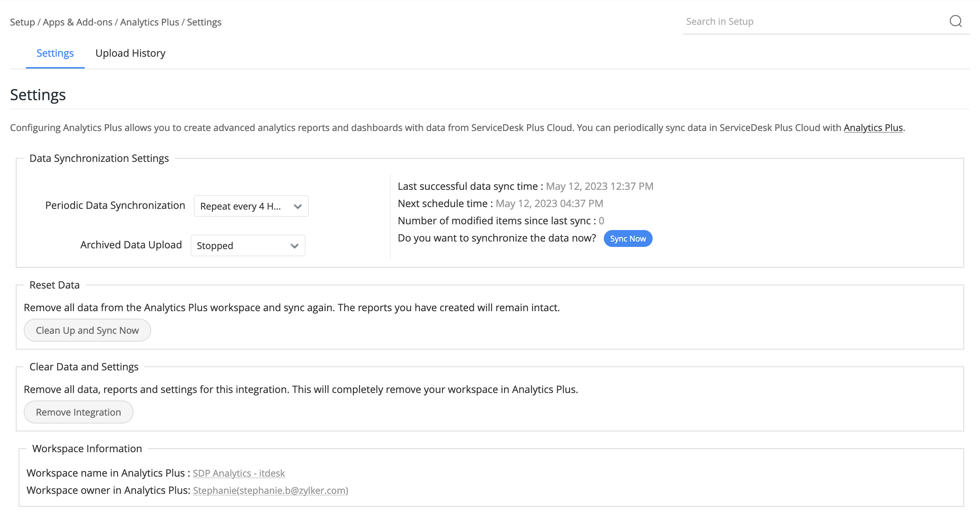Click the Data Synchronization Settings heading

[99, 158]
